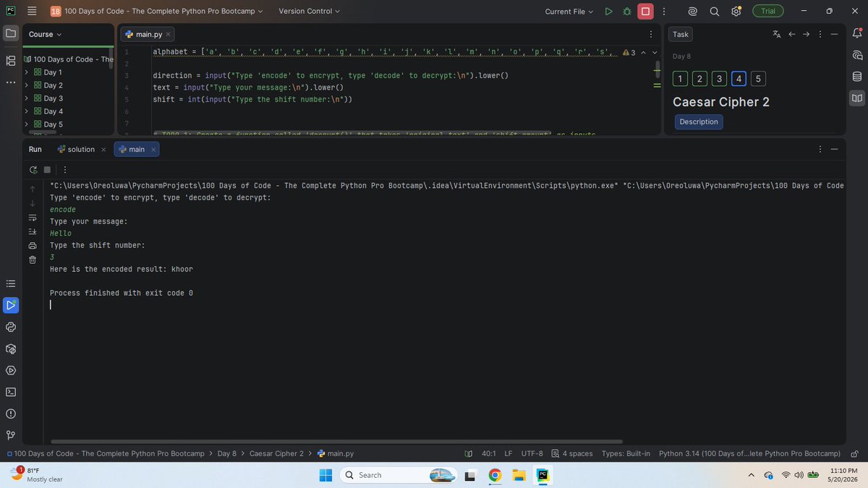868x488 pixels.
Task: Open Services tool window icon
Action: (x=11, y=370)
